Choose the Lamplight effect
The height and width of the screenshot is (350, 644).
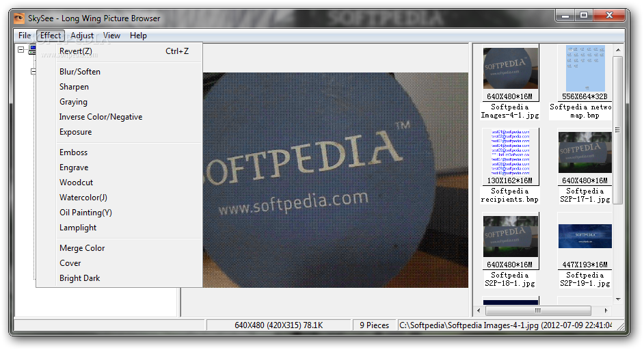[x=119, y=228]
